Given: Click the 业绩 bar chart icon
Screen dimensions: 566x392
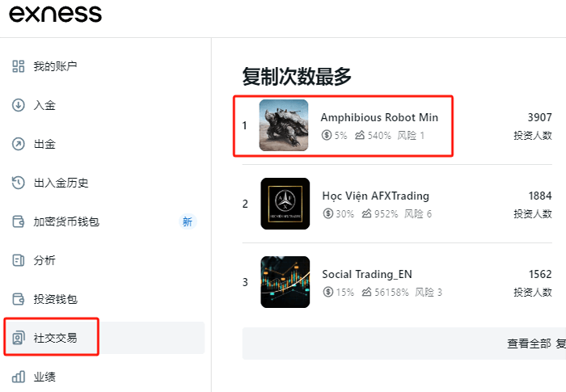Looking at the screenshot, I should point(19,377).
